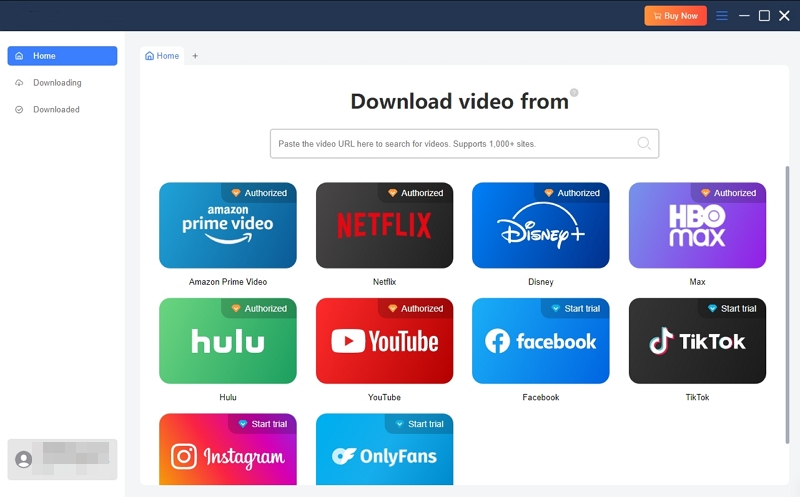800x497 pixels.
Task: Add a new tab with the plus icon
Action: [x=195, y=56]
